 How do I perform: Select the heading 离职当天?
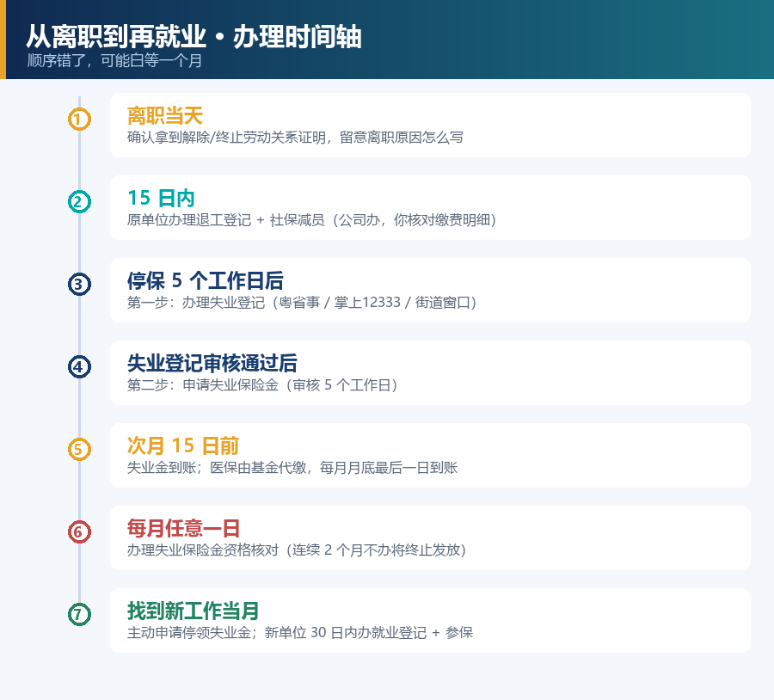point(165,116)
